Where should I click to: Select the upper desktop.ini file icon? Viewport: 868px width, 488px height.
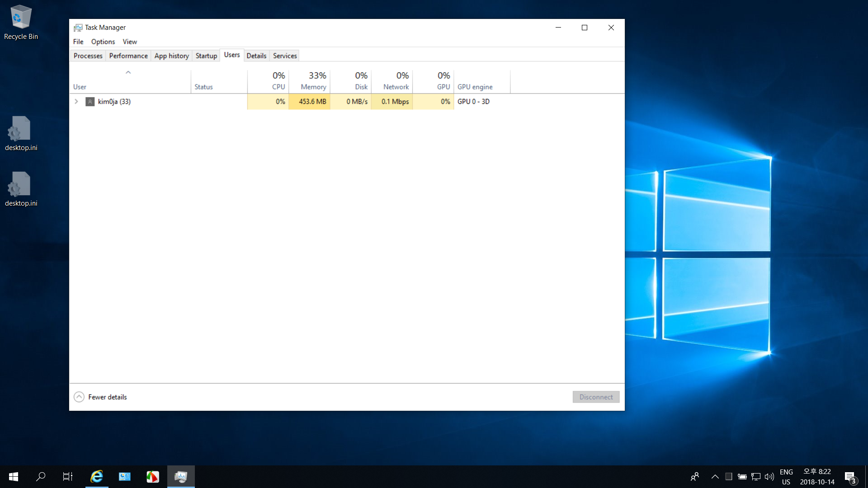(21, 134)
